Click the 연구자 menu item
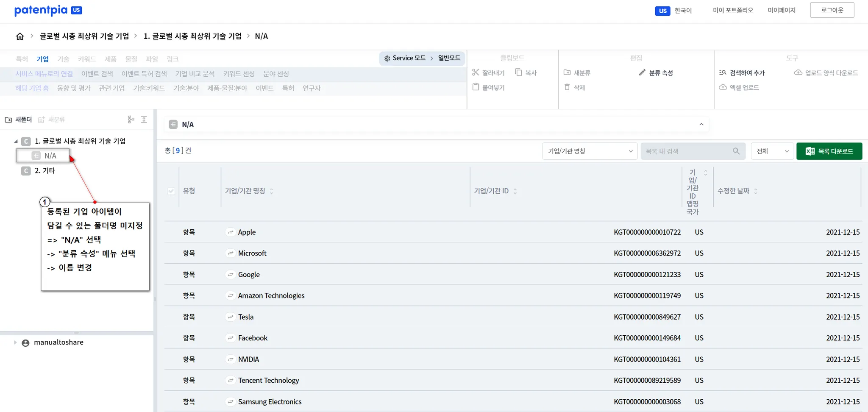 click(x=312, y=88)
